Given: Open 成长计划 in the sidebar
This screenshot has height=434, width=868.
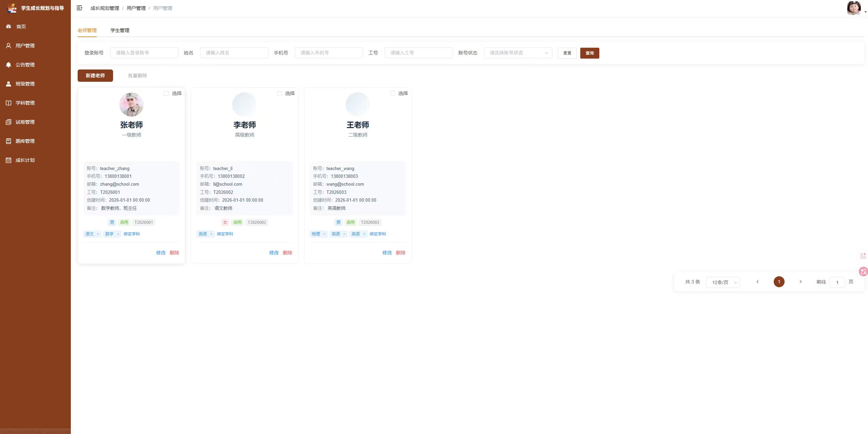Looking at the screenshot, I should tap(35, 160).
